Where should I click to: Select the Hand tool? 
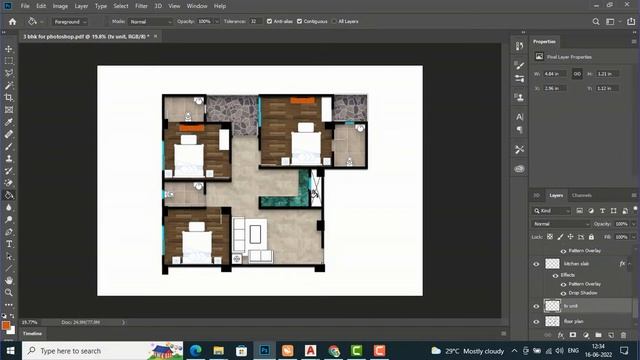click(x=9, y=280)
